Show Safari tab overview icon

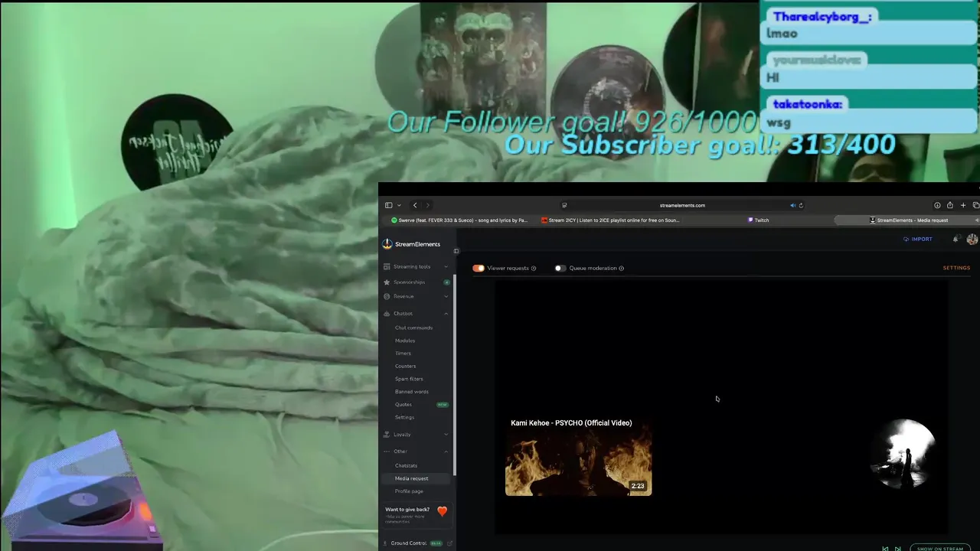(x=975, y=205)
